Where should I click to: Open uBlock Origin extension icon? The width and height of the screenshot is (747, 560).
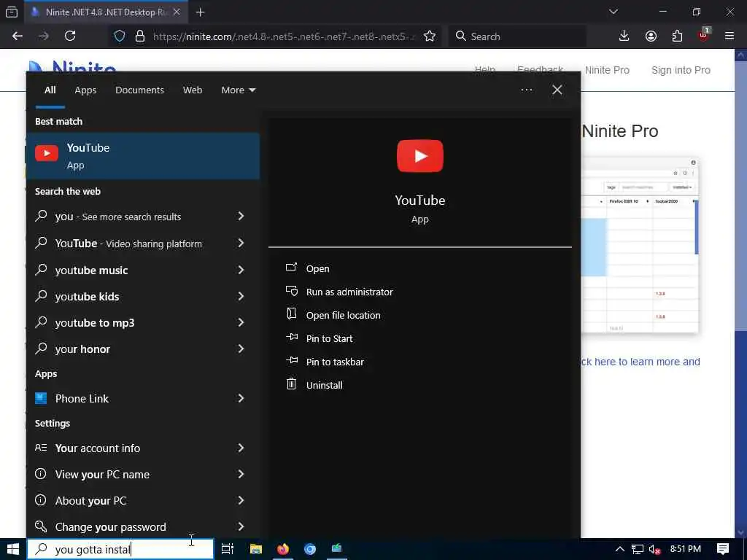(704, 35)
